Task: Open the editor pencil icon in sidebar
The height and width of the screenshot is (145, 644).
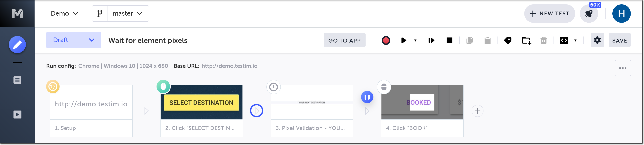Action: coord(17,45)
